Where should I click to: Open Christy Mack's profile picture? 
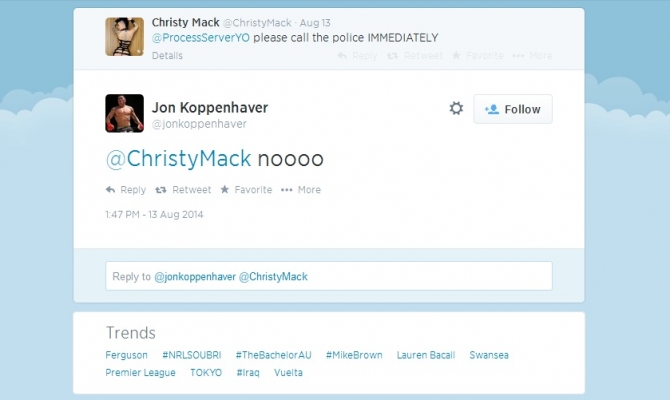tap(124, 36)
